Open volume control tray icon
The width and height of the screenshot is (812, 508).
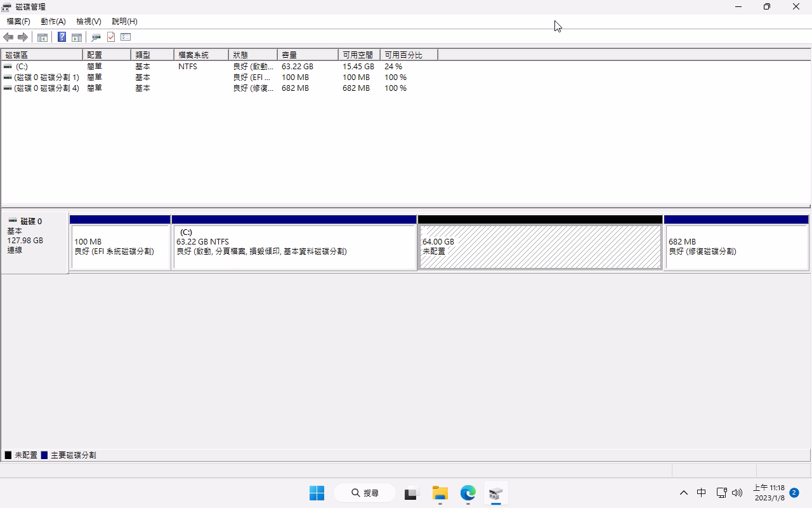[x=737, y=493]
